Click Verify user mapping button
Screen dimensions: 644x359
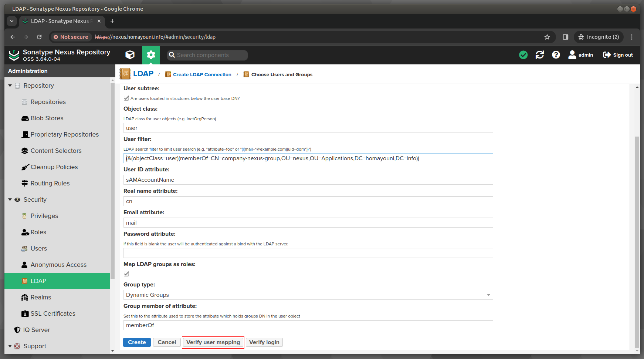213,342
